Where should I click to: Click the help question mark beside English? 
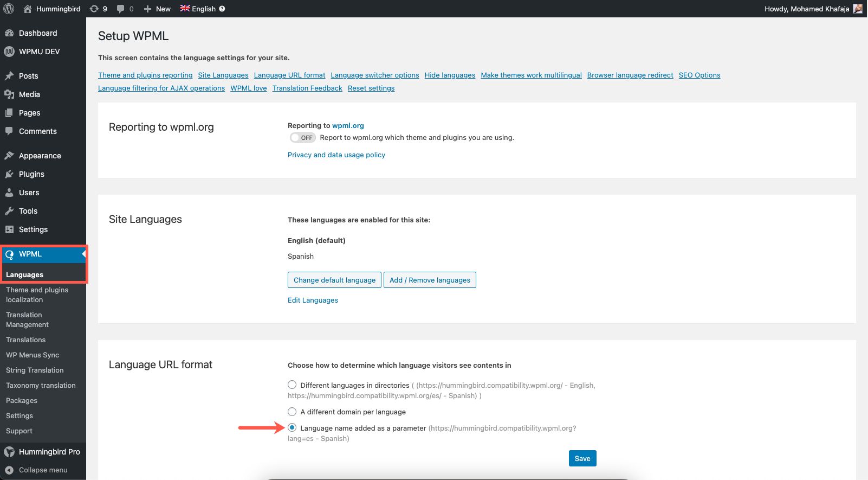[x=222, y=9]
